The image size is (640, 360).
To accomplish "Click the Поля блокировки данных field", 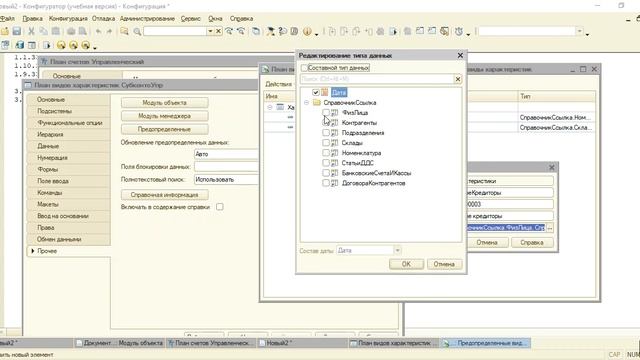I will pyautogui.click(x=227, y=167).
